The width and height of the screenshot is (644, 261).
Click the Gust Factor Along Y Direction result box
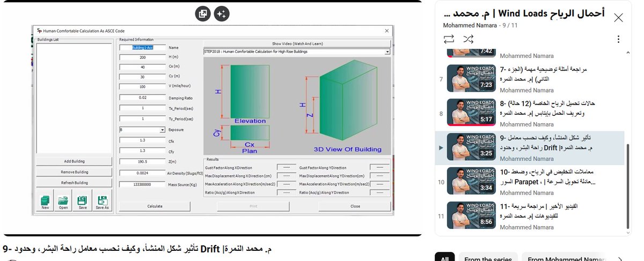379,168
